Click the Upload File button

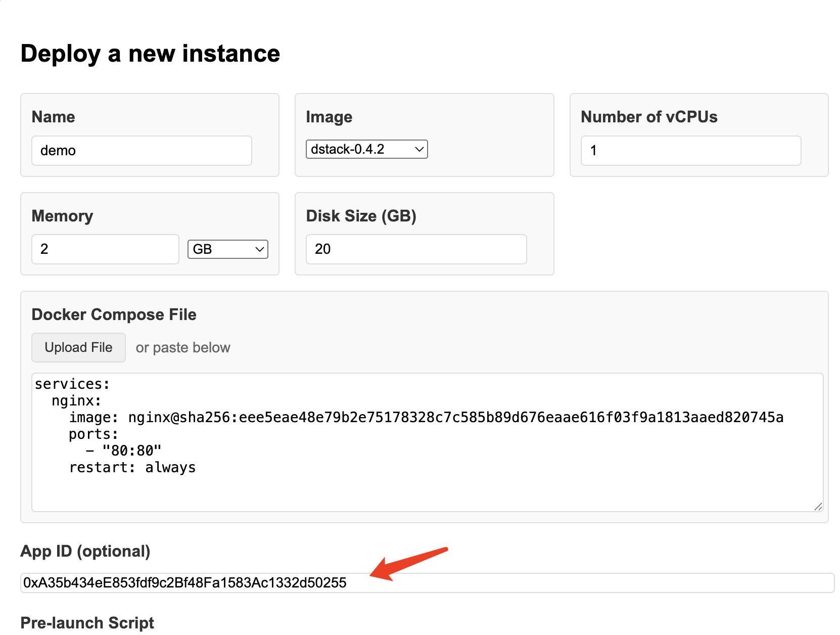tap(78, 347)
